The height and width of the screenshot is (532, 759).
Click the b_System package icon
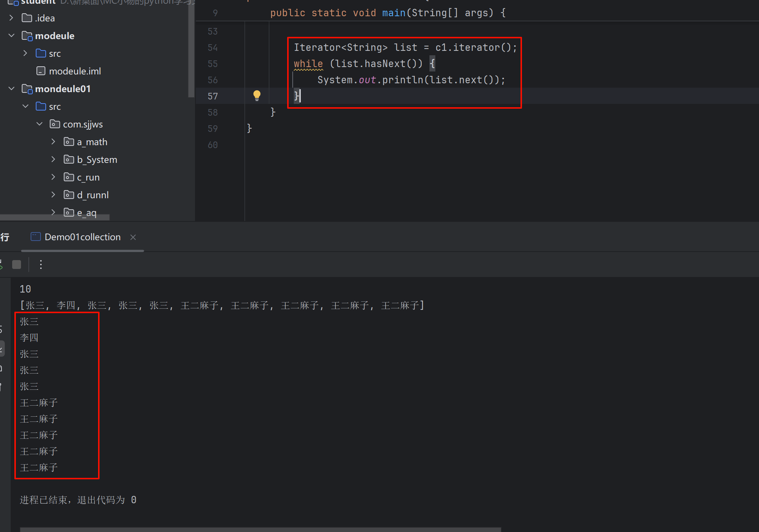click(69, 160)
